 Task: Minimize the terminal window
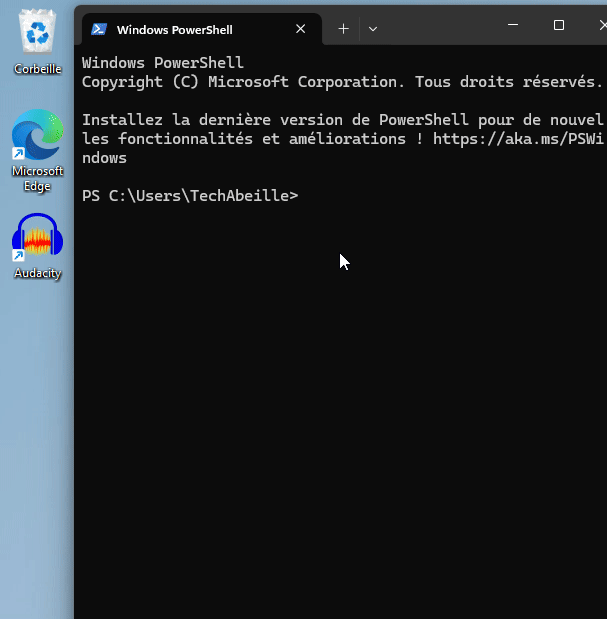tap(513, 25)
